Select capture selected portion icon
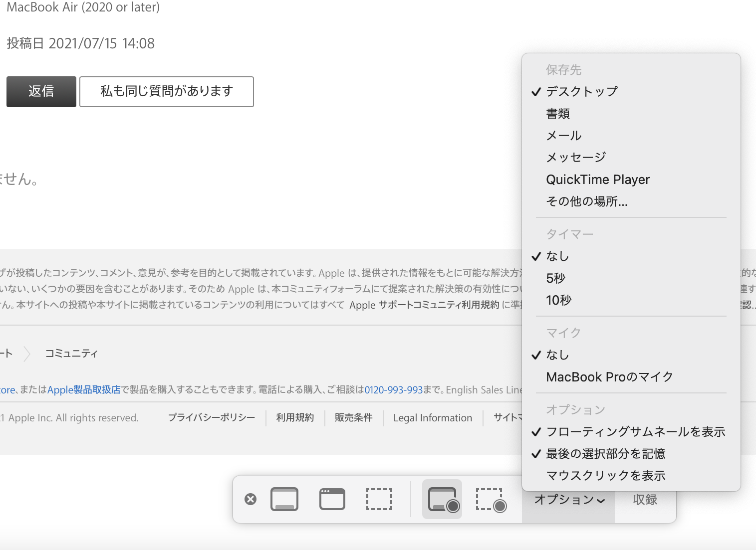The height and width of the screenshot is (550, 756). [x=379, y=499]
